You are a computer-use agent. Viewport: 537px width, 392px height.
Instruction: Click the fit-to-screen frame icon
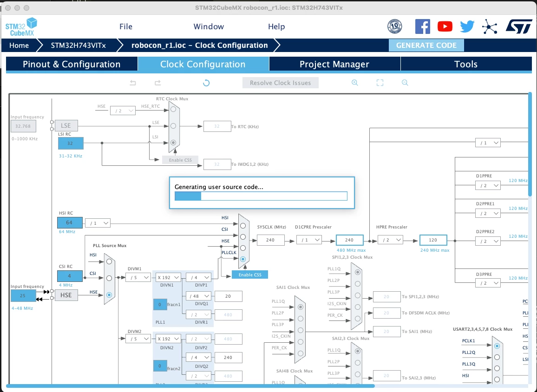[x=380, y=83]
